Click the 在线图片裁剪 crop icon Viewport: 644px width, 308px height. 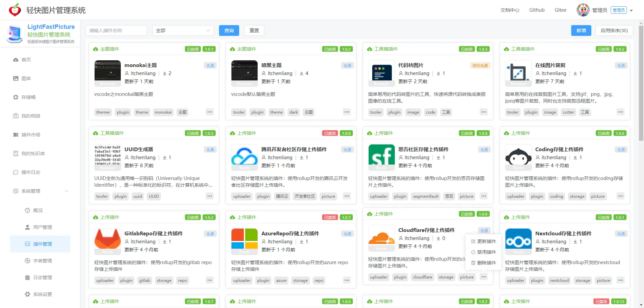(519, 73)
